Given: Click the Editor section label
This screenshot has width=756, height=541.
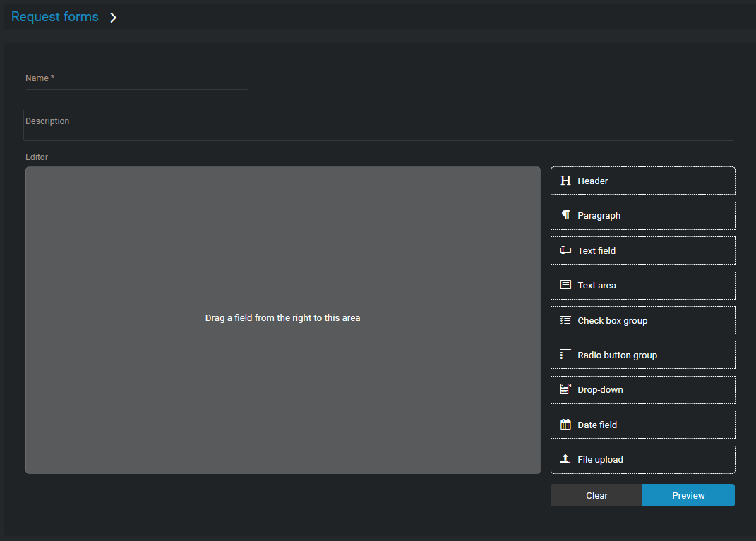Looking at the screenshot, I should pyautogui.click(x=37, y=157).
